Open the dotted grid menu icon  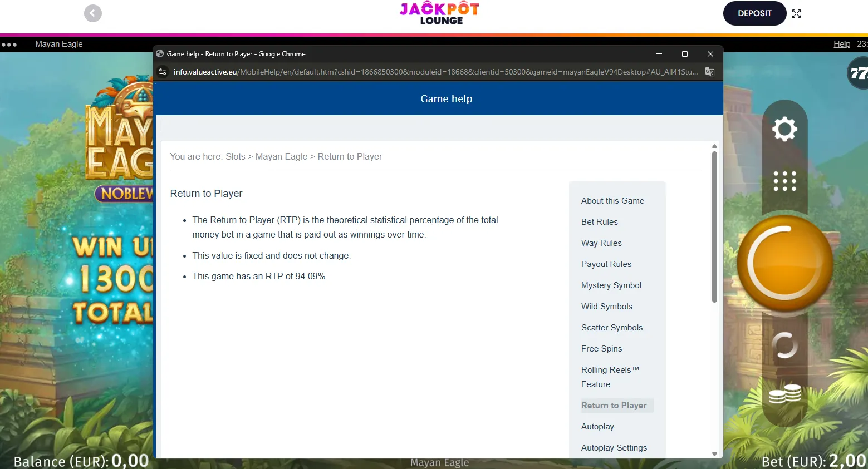click(x=784, y=181)
